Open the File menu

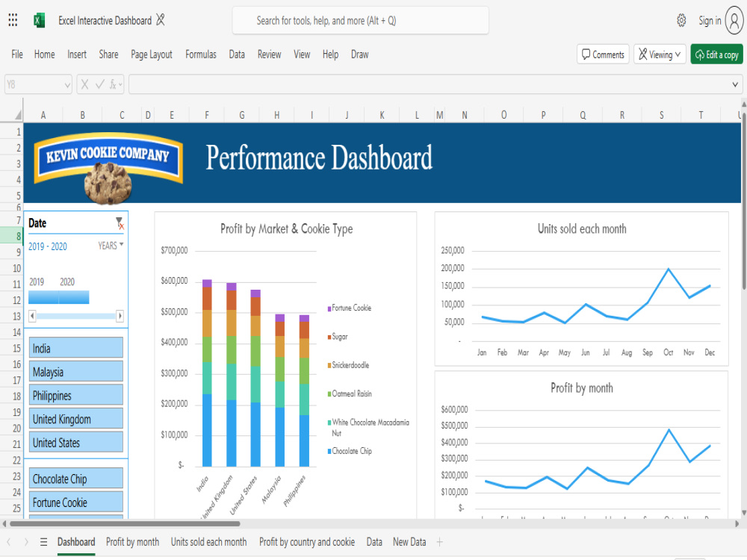[x=17, y=55]
